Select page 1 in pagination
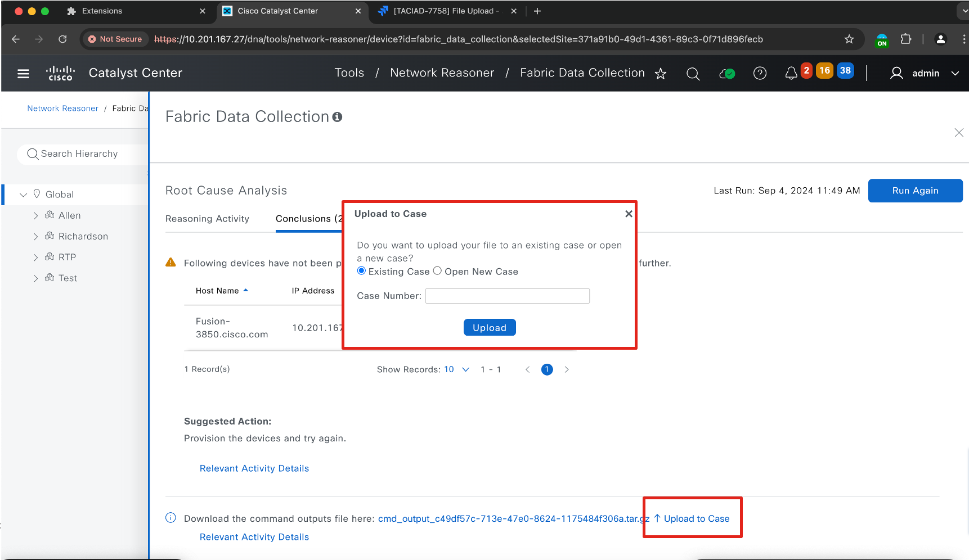Screen dimensions: 969x560 (x=547, y=369)
